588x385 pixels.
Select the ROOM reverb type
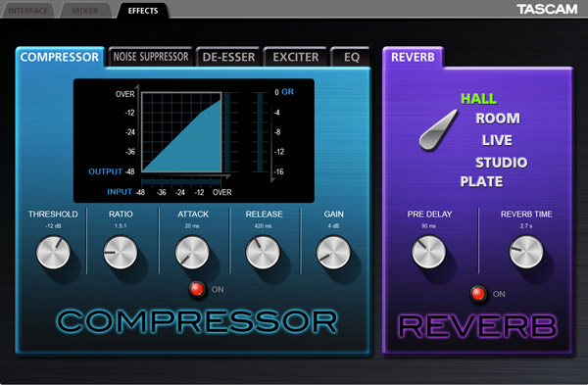[x=498, y=119]
